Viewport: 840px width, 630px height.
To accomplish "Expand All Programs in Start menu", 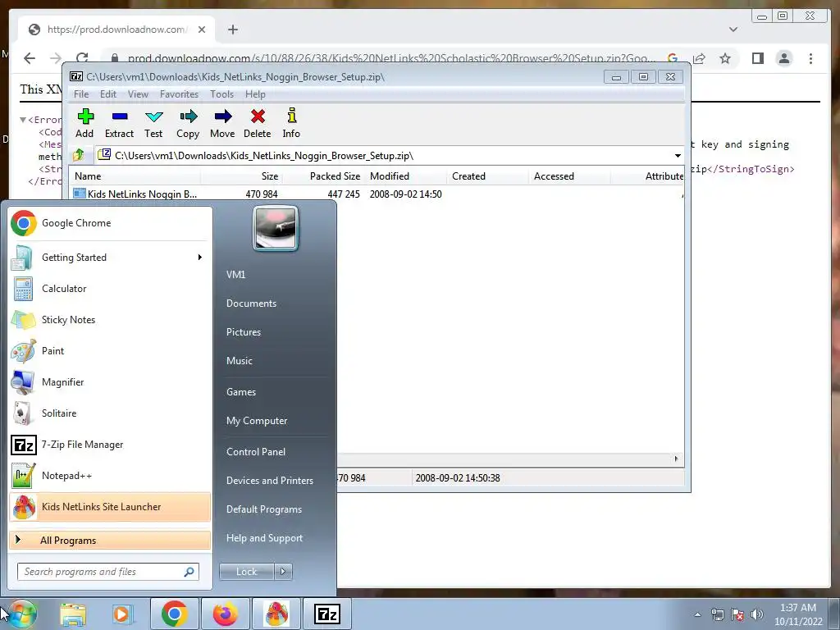I will point(110,541).
